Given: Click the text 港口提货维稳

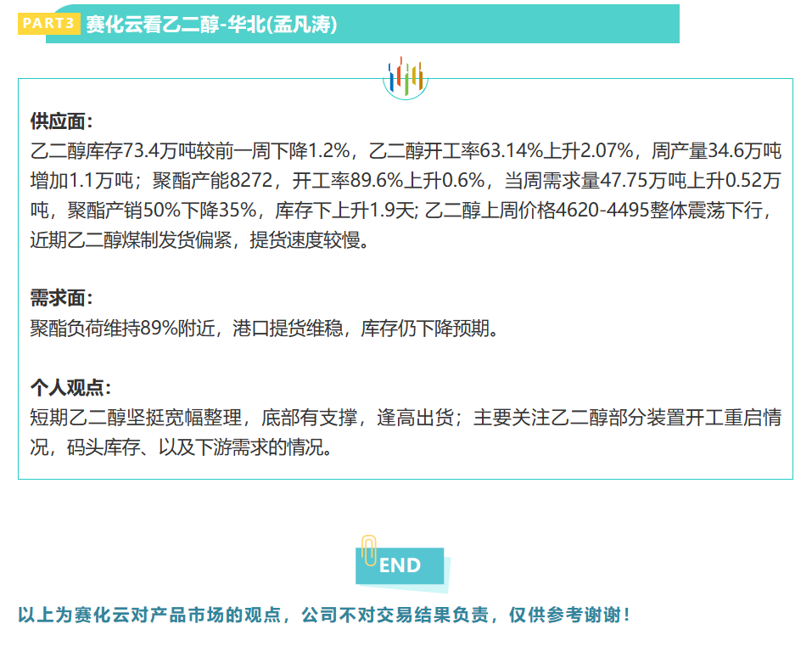Looking at the screenshot, I should click(x=288, y=328).
